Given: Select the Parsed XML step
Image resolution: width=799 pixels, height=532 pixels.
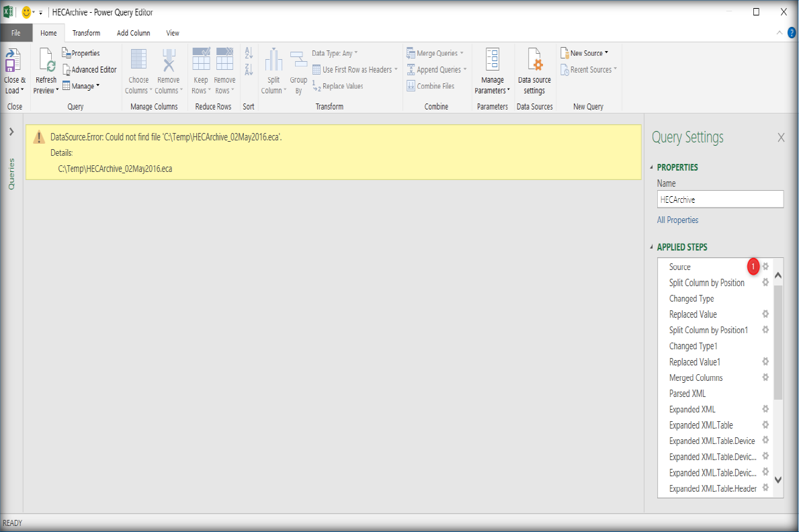Looking at the screenshot, I should coord(687,394).
